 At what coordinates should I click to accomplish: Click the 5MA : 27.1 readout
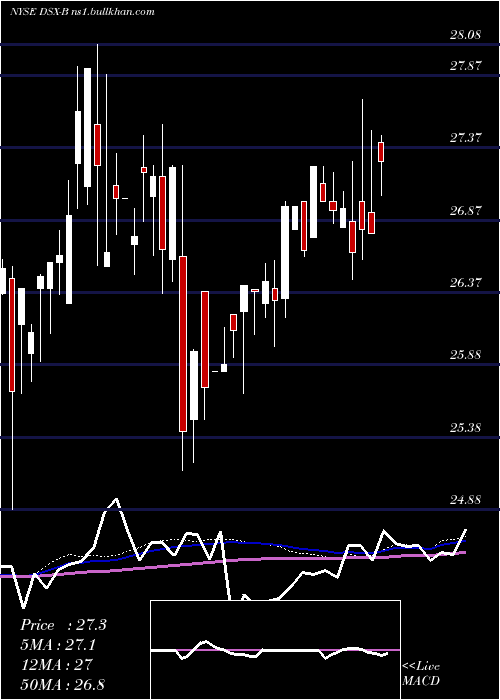click(58, 645)
